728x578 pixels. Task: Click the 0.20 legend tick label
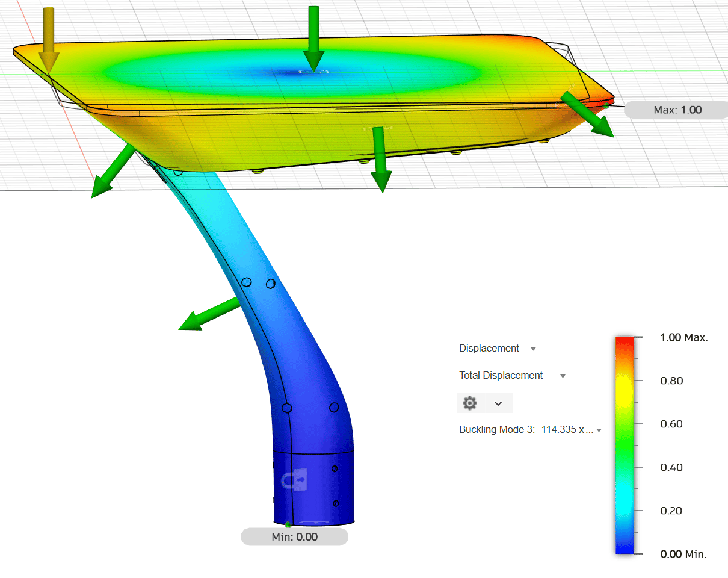671,511
